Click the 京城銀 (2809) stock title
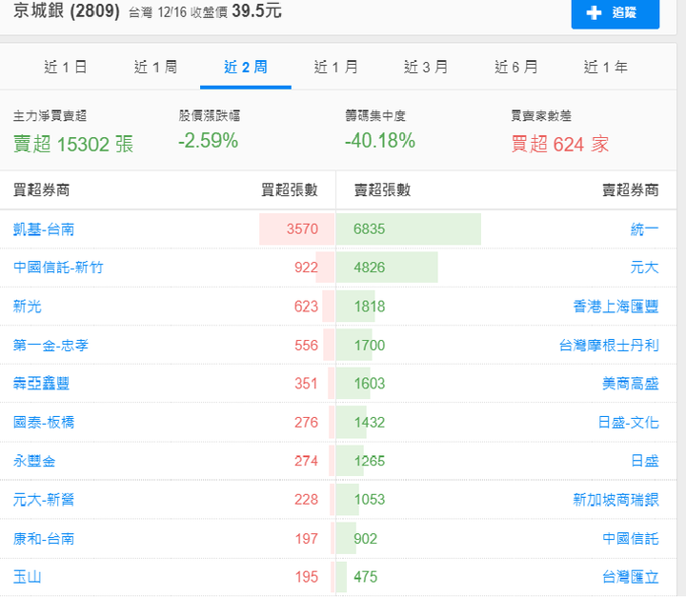 tap(66, 10)
